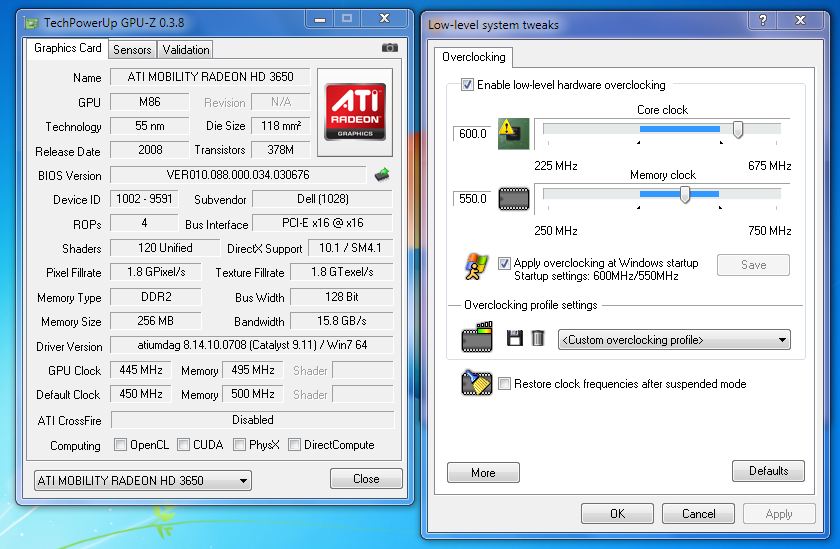The height and width of the screenshot is (549, 840).
Task: Click the OK button
Action: pyautogui.click(x=617, y=514)
